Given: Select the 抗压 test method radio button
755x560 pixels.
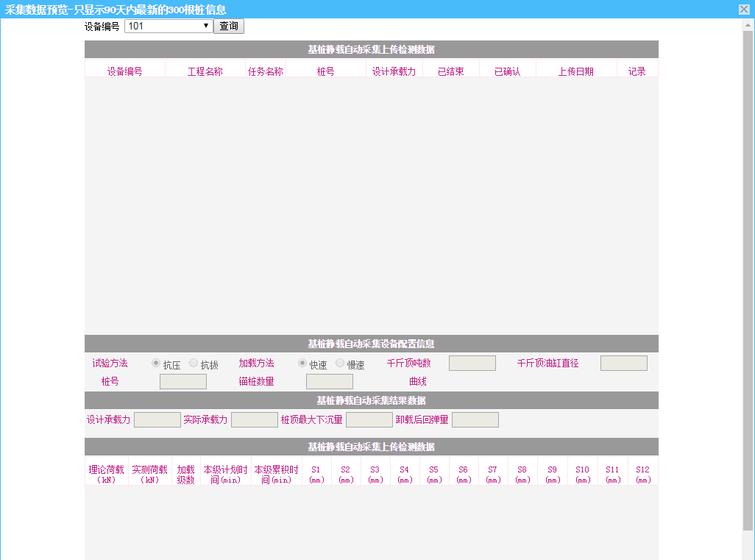Looking at the screenshot, I should point(156,363).
